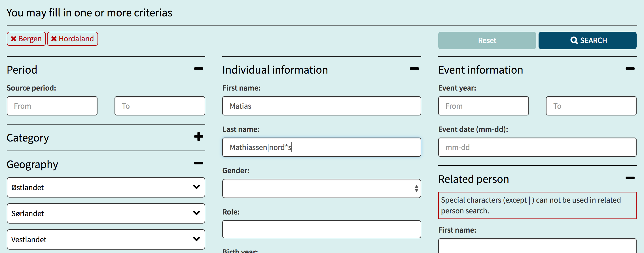Collapse the Related person section

(x=630, y=178)
